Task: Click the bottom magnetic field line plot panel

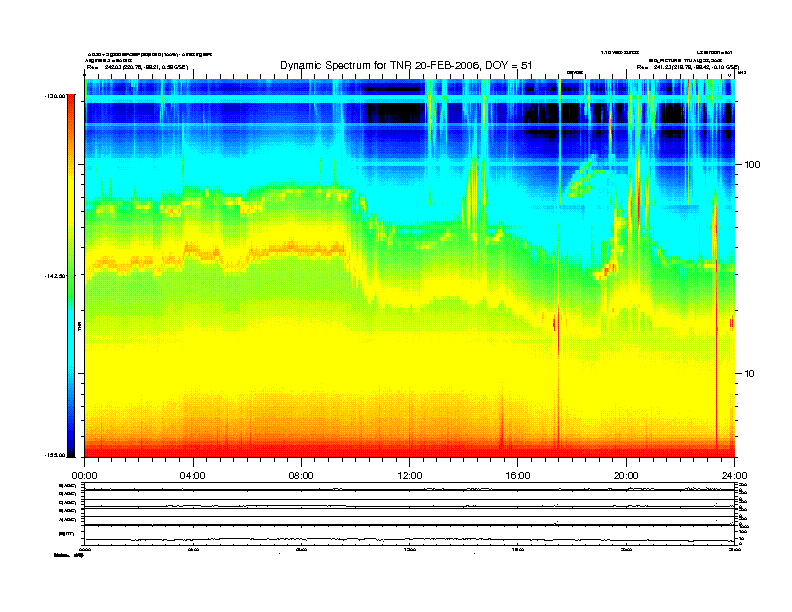Action: point(409,536)
